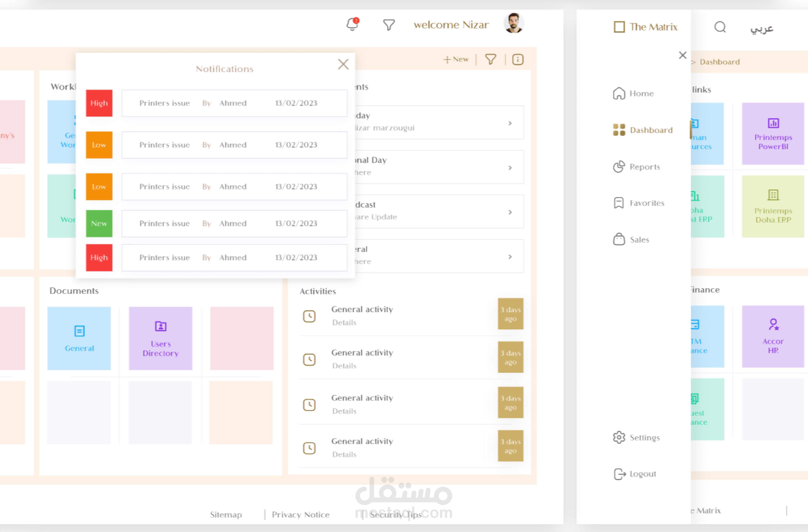Screen dimensions: 808x532
Task: Open Favorites in the side menu
Action: click(639, 203)
